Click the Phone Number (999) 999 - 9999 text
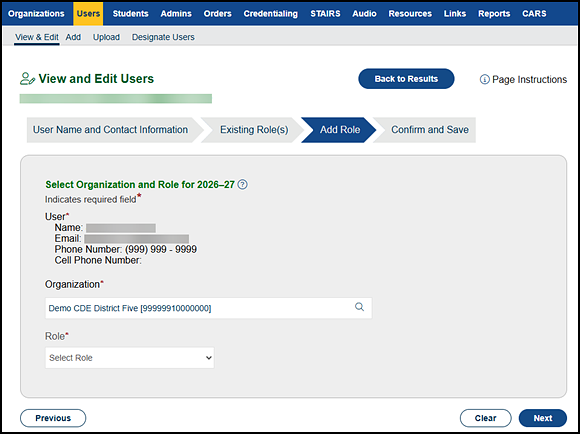 pos(126,249)
